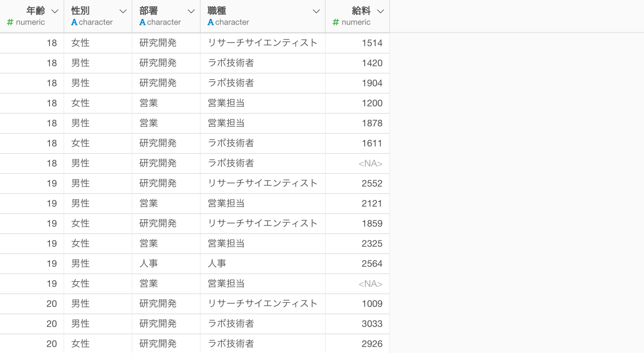Click the character type icon under 部署
The image size is (644, 353).
tap(142, 22)
